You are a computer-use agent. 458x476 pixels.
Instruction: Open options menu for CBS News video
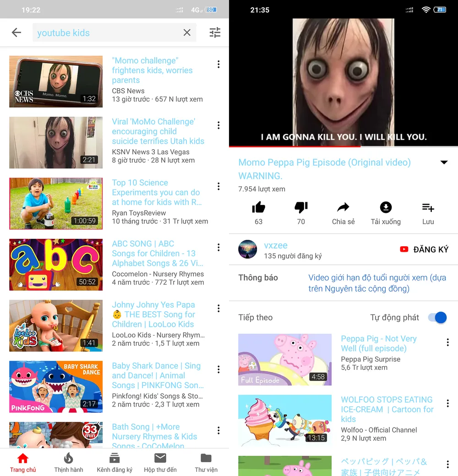click(218, 65)
